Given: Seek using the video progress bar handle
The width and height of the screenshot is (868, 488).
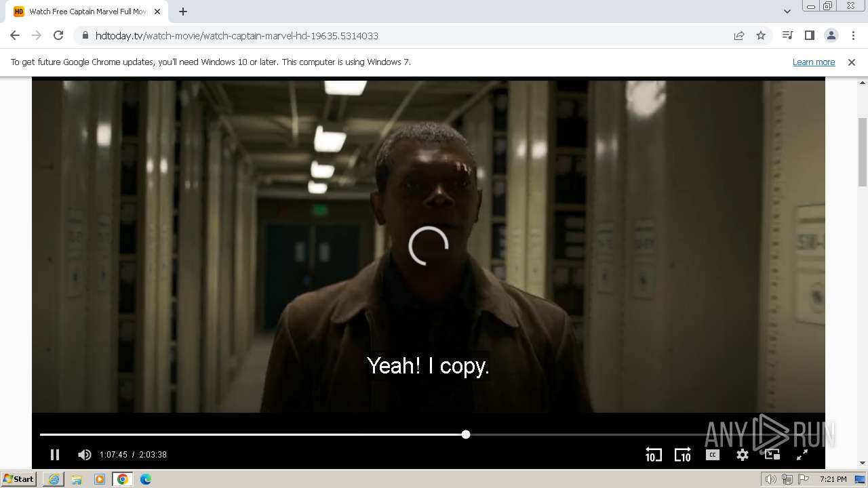Looking at the screenshot, I should (x=466, y=434).
